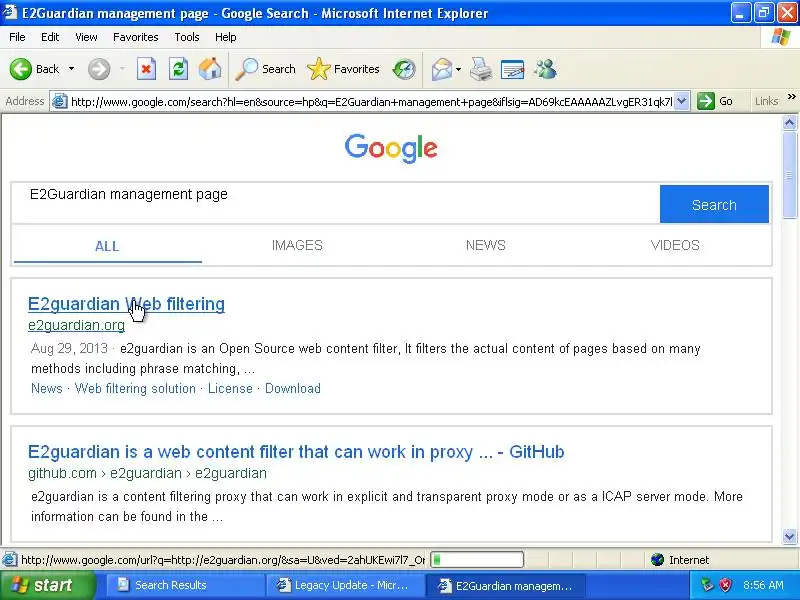Click inside the Address bar URL field

point(371,102)
